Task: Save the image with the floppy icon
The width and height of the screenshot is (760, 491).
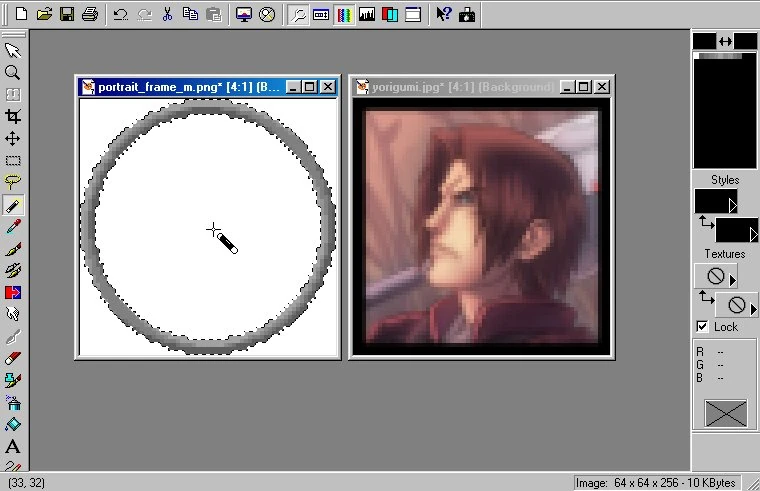Action: 67,14
